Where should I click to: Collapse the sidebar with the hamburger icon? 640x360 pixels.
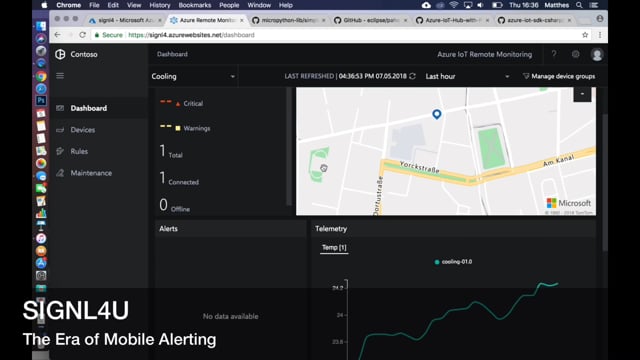coord(60,76)
